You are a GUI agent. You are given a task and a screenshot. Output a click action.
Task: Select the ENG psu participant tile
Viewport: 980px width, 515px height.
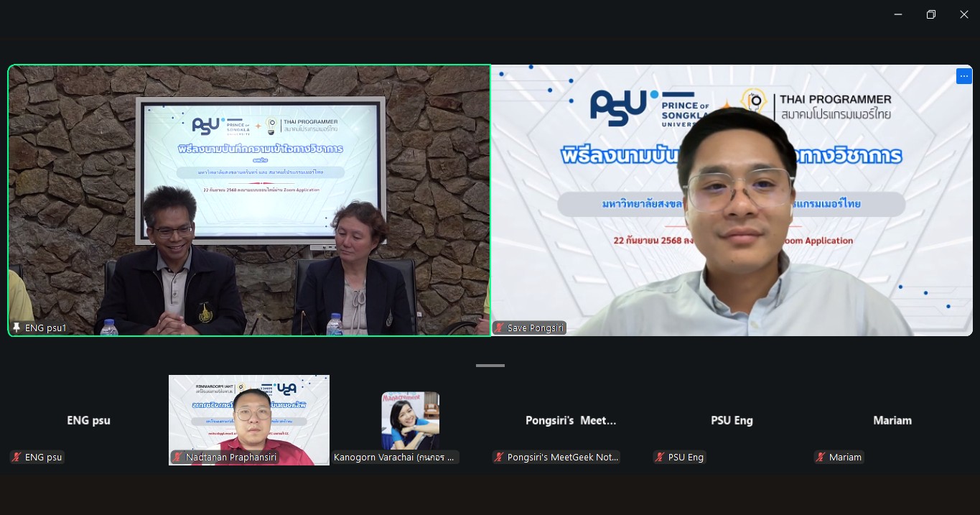coord(88,421)
